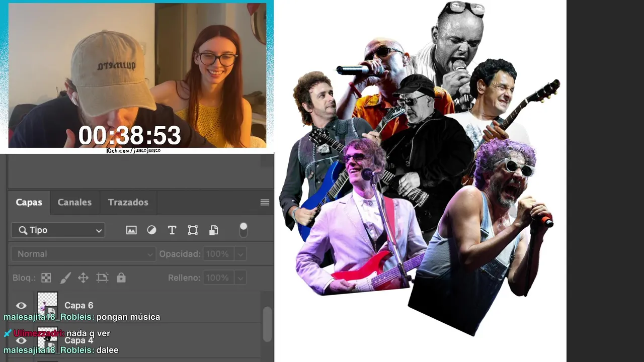The height and width of the screenshot is (362, 644).
Task: Click the Relleno 100% value field
Action: pyautogui.click(x=218, y=278)
